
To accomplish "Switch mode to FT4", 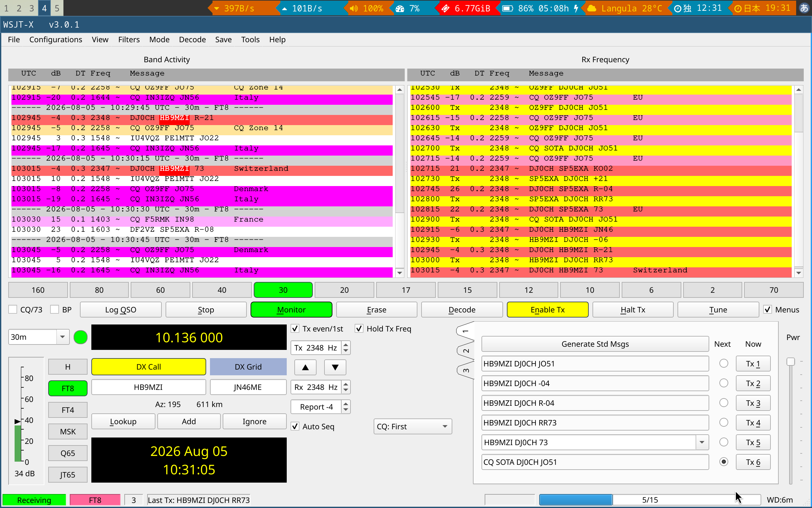I will point(68,410).
